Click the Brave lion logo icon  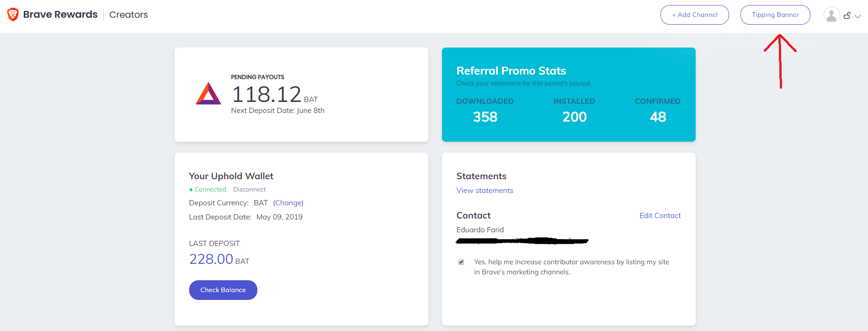(x=13, y=15)
